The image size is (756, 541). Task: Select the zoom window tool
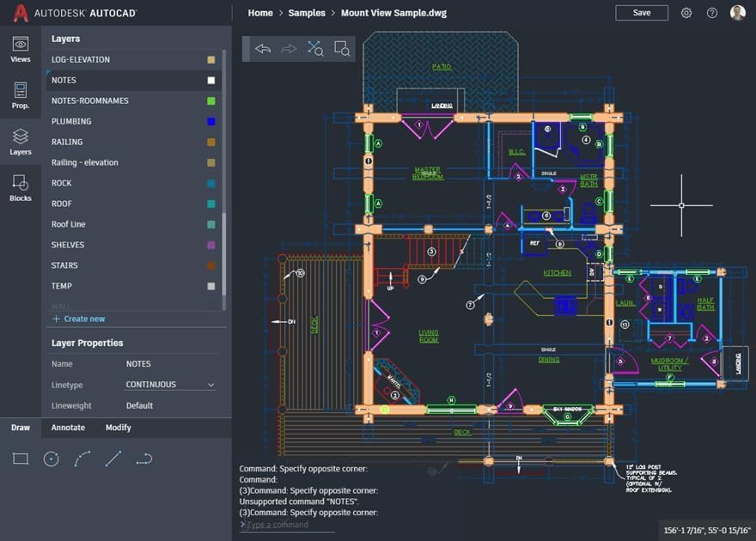coord(342,49)
